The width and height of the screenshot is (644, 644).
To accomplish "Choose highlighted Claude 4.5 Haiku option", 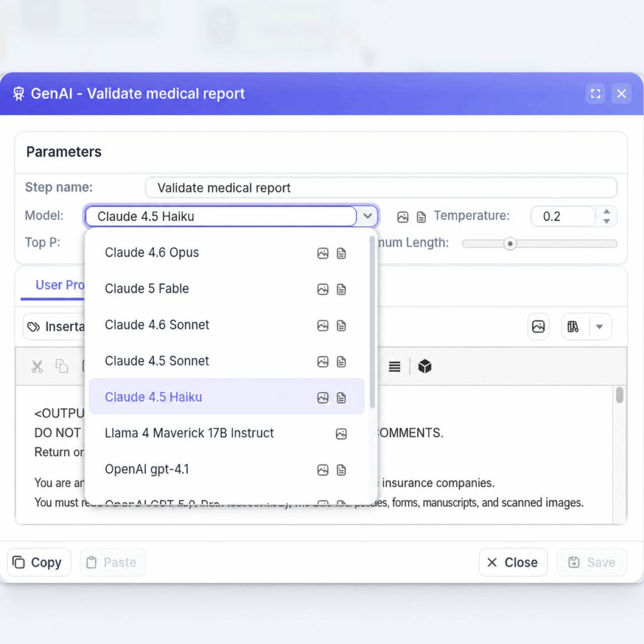I will coord(226,397).
